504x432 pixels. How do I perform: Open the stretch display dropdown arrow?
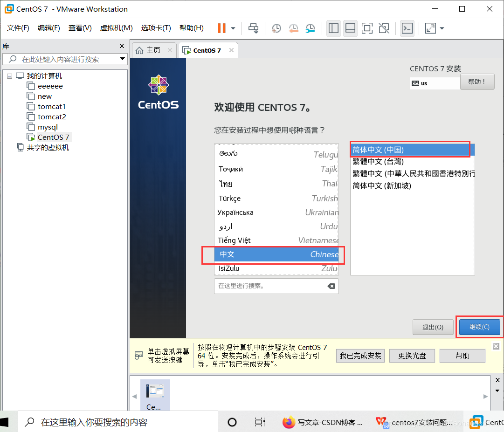tap(442, 28)
